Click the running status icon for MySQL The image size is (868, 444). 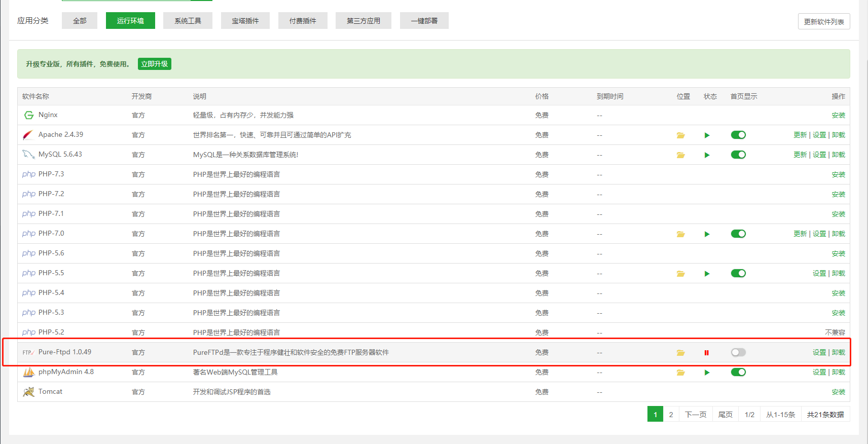coord(707,155)
